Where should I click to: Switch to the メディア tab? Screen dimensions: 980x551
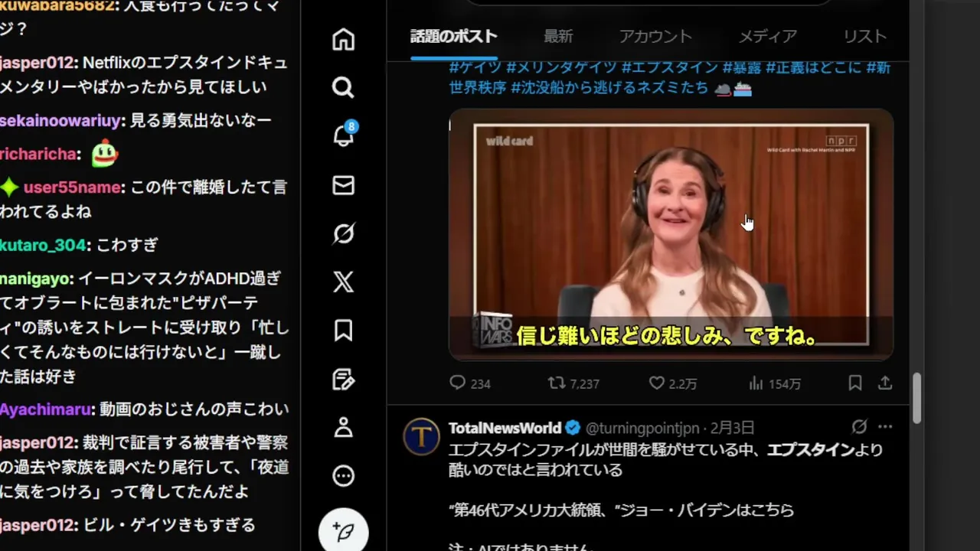(x=768, y=36)
